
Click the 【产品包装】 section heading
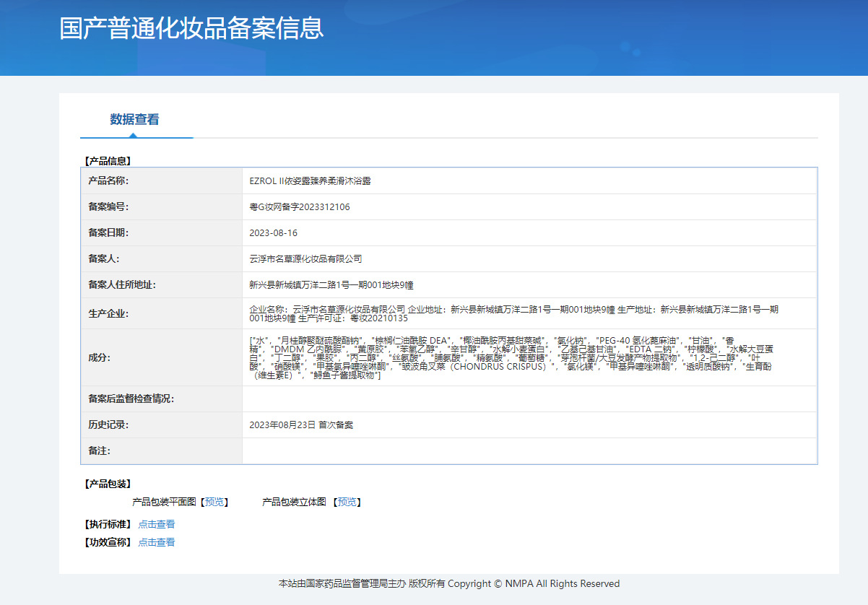coord(108,484)
